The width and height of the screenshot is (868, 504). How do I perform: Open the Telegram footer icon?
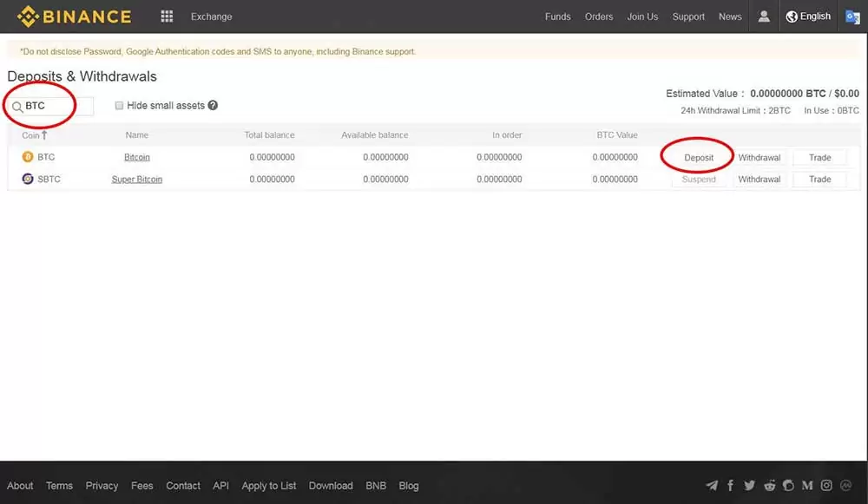[712, 486]
